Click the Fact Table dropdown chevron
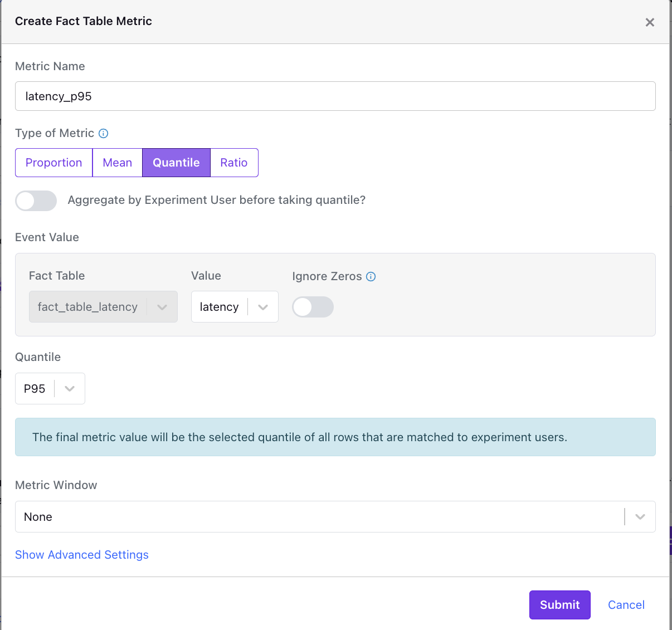The image size is (672, 630). (x=162, y=307)
